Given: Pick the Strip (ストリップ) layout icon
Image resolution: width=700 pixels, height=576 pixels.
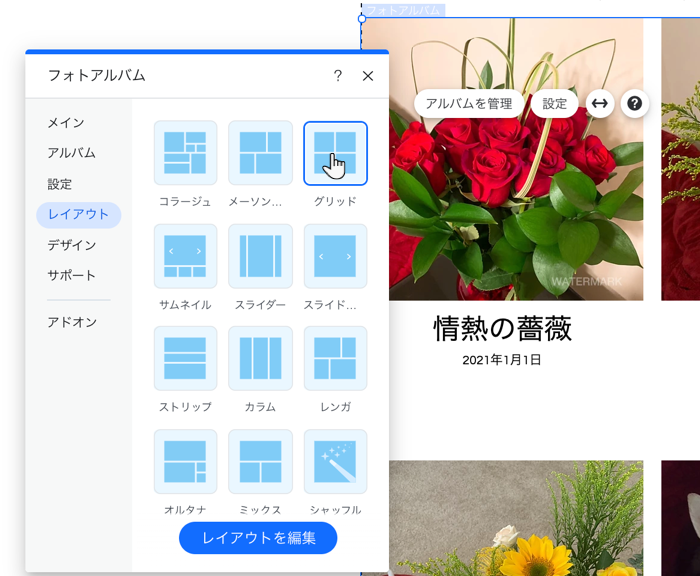Looking at the screenshot, I should pos(185,358).
